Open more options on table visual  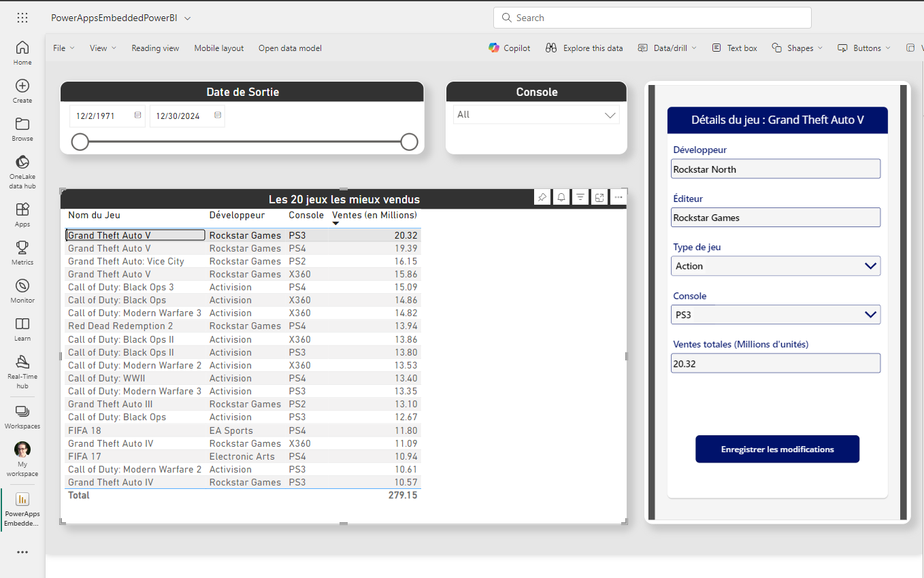click(x=618, y=197)
